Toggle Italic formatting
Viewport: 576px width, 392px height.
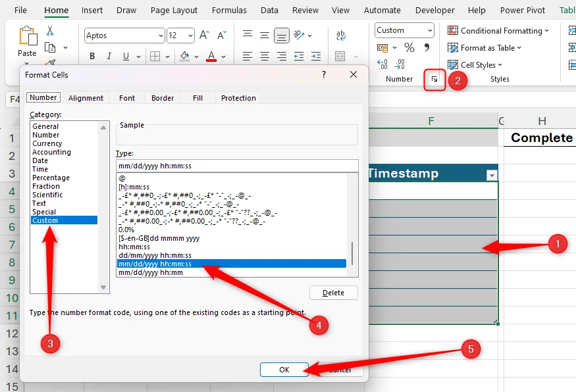click(109, 56)
